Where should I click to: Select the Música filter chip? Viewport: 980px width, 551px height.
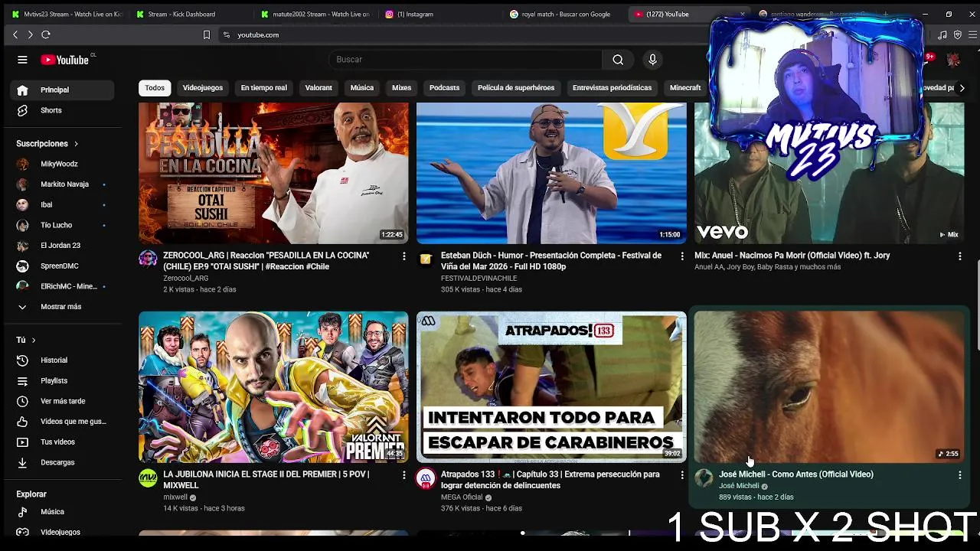click(362, 88)
